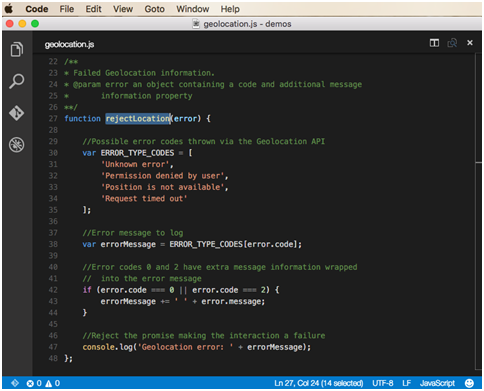Open the Git source control view

click(x=16, y=113)
